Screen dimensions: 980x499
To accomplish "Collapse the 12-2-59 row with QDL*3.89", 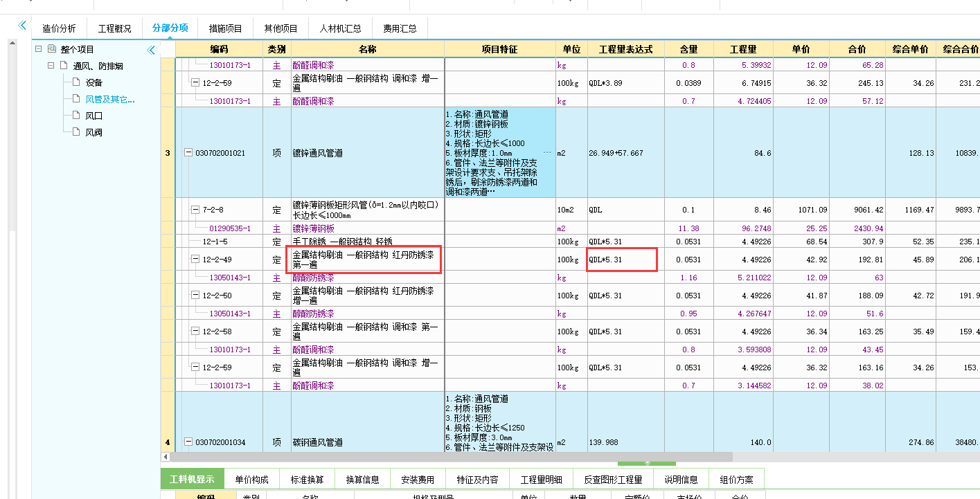I will coord(195,82).
